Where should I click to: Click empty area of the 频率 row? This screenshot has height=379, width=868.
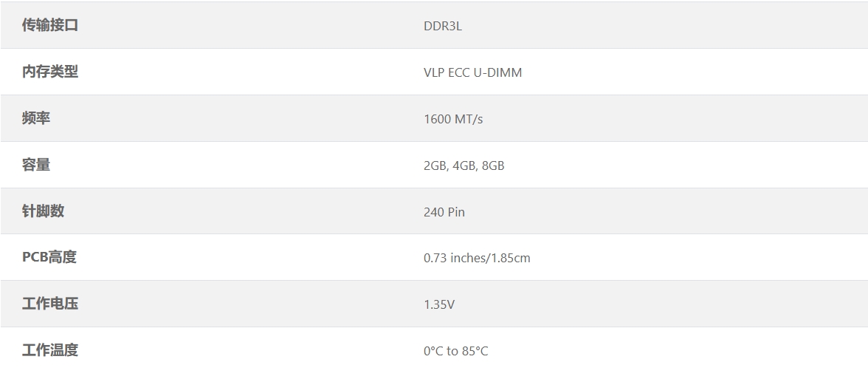[664, 118]
